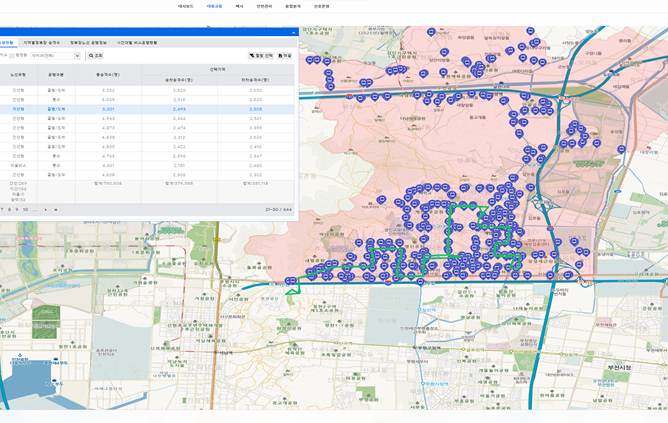The height and width of the screenshot is (423, 668).
Task: Select the active blue tab in the panel
Action: coord(8,43)
